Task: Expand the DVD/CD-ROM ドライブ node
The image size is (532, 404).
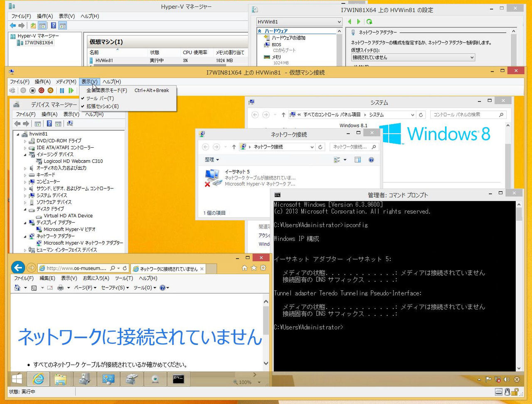Action: 25,141
